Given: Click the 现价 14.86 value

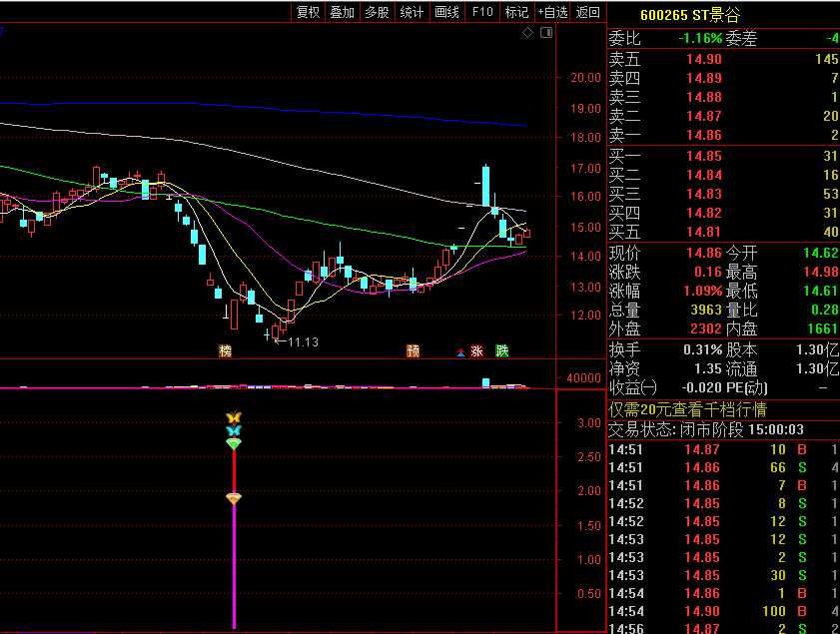Looking at the screenshot, I should [x=704, y=253].
